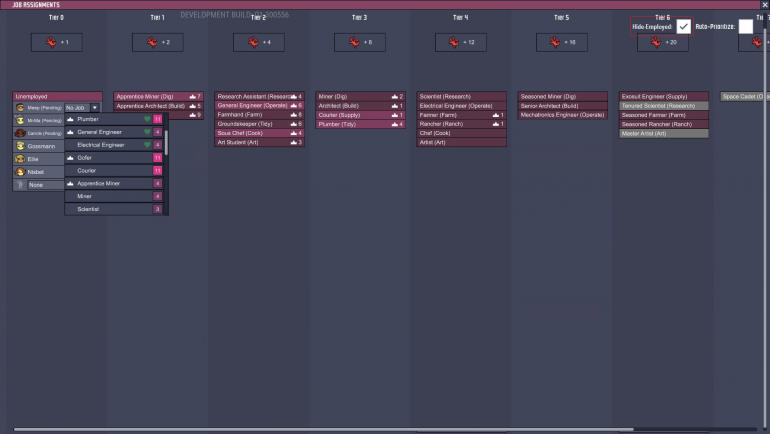770x434 pixels.
Task: Pick Courier from the job dropdown list
Action: coord(87,171)
